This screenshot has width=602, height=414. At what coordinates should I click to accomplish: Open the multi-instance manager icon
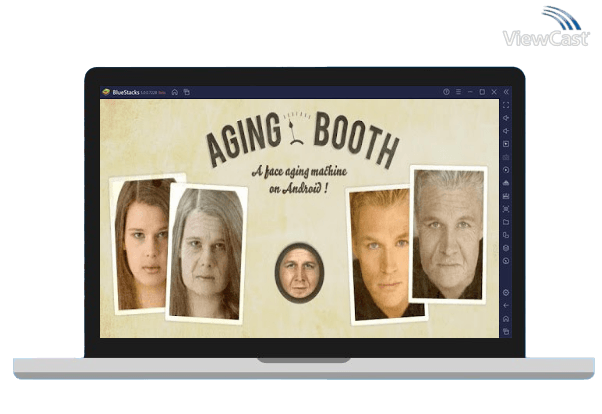pyautogui.click(x=506, y=235)
